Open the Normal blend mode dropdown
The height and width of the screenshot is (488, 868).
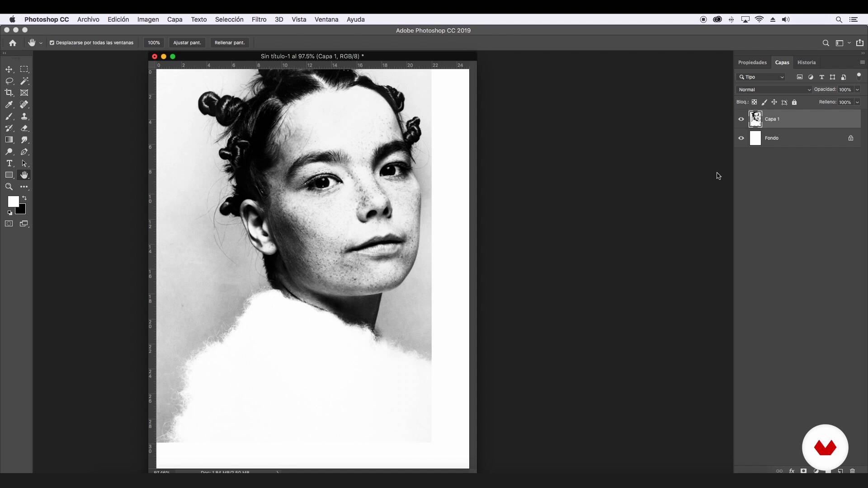click(x=774, y=89)
